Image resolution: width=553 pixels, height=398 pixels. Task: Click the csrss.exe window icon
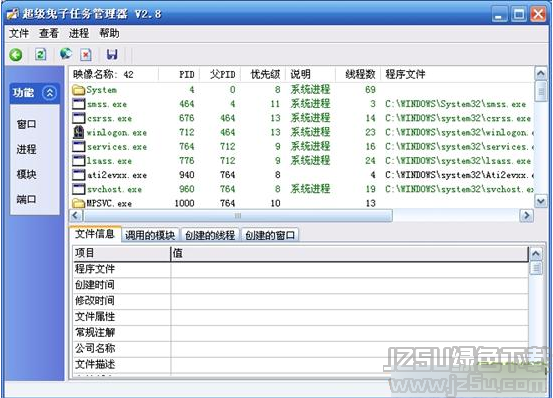click(x=78, y=118)
